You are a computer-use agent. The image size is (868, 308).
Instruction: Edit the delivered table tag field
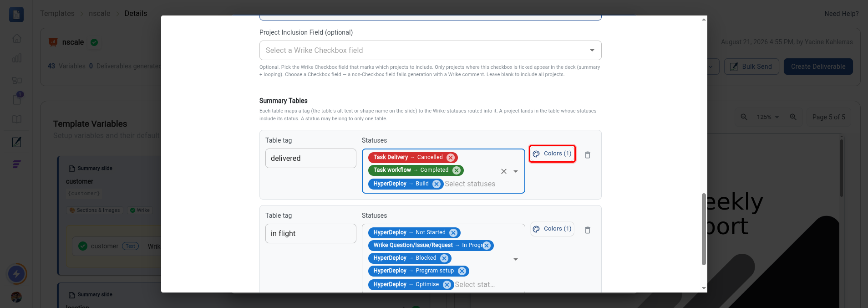click(311, 158)
